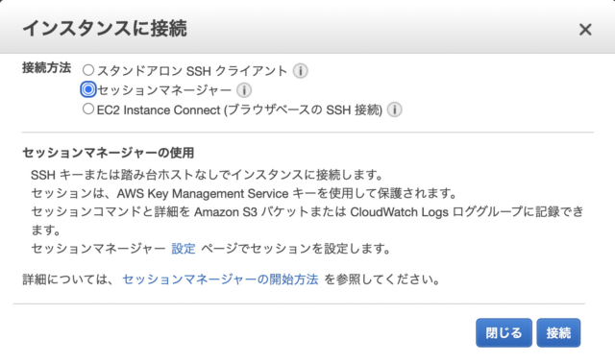
Task: Choose EC2 Instance Connect radio button
Action: tap(88, 109)
